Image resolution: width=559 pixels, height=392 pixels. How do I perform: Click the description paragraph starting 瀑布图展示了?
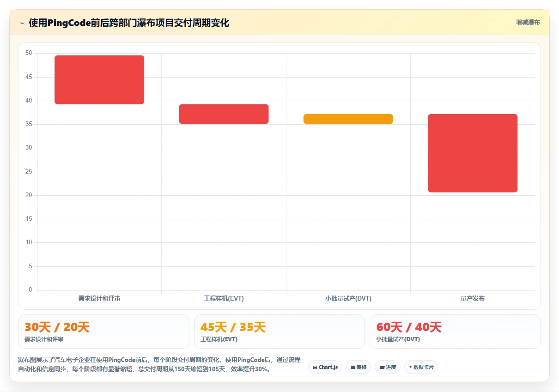pos(159,364)
